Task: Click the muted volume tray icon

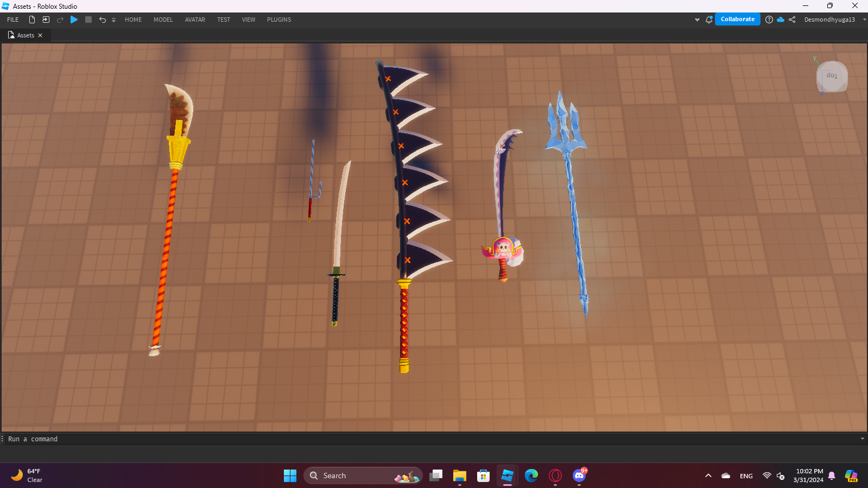Action: tap(781, 476)
